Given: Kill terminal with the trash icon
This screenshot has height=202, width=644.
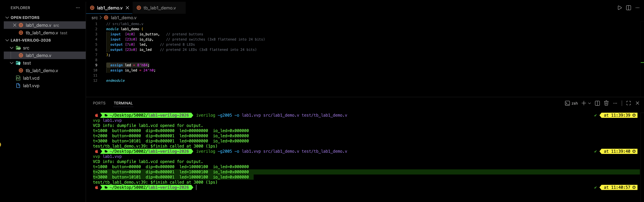Looking at the screenshot, I should click(x=606, y=103).
